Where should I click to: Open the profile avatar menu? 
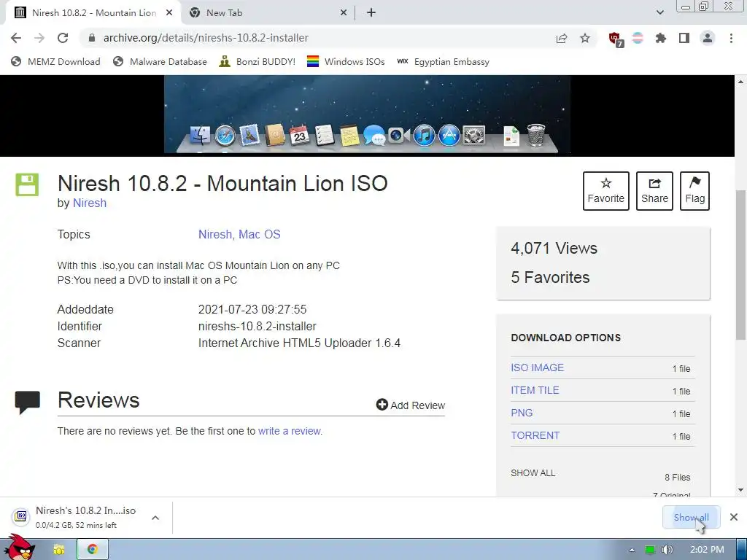pyautogui.click(x=708, y=38)
